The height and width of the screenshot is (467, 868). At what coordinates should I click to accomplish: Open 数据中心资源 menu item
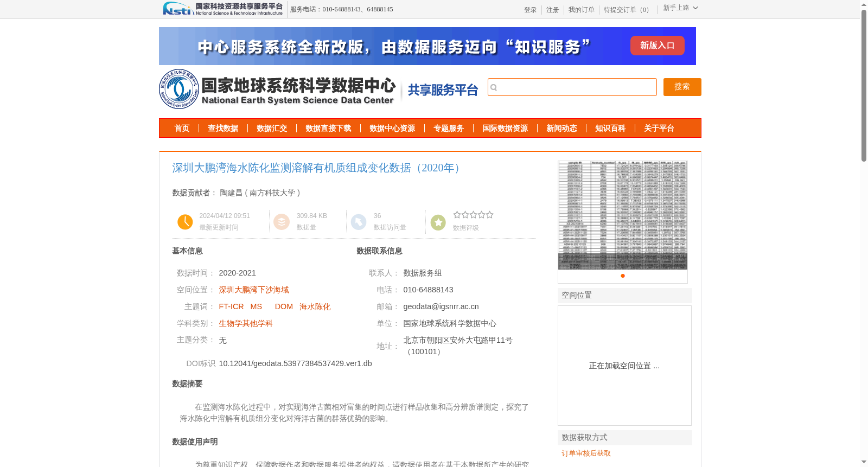392,129
